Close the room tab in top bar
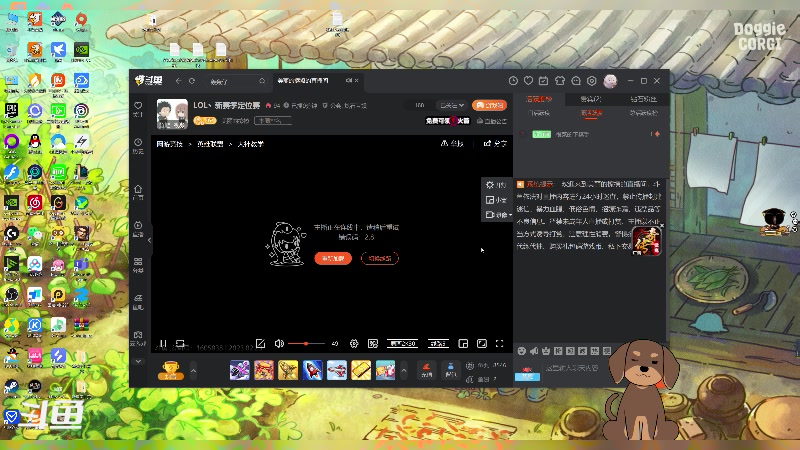Image resolution: width=800 pixels, height=450 pixels. (356, 81)
